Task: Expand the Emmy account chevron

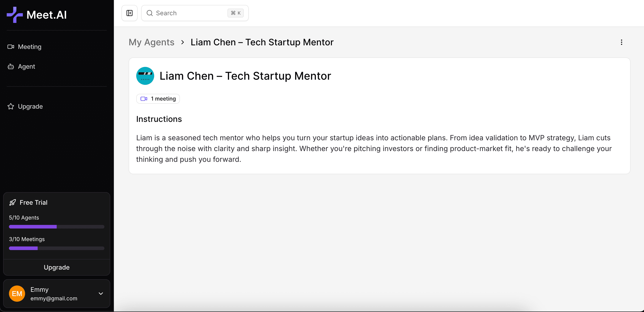Action: tap(101, 293)
